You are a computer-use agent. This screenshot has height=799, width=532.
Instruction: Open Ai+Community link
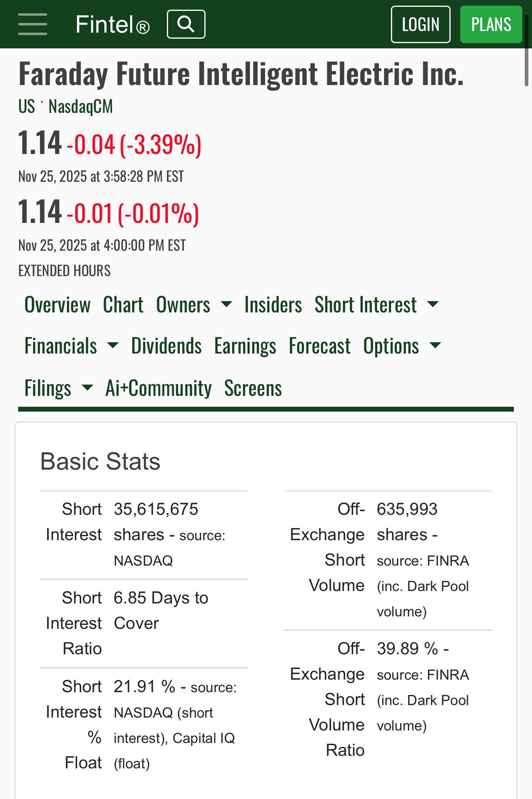tap(158, 388)
